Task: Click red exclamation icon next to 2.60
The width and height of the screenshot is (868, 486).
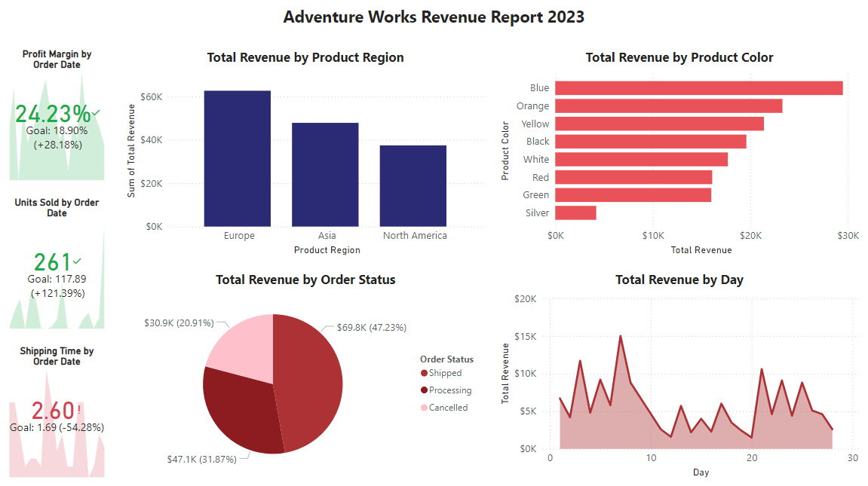Action: [79, 409]
